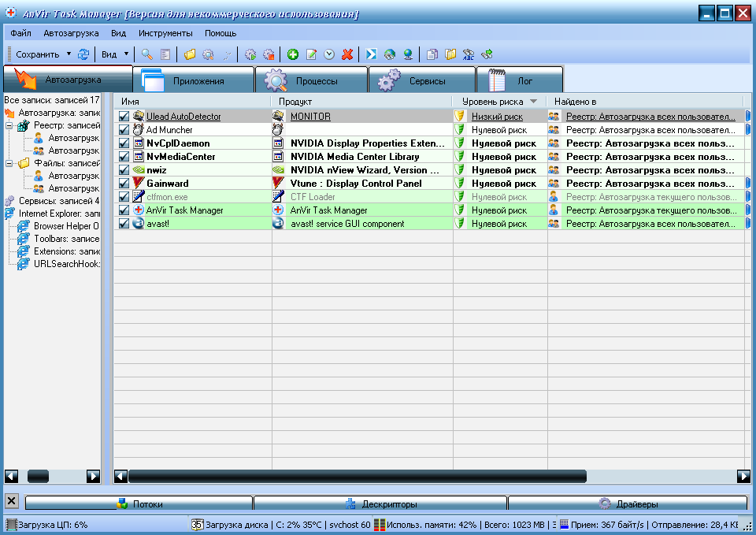
Task: Switch to the Лог tab
Action: (520, 80)
